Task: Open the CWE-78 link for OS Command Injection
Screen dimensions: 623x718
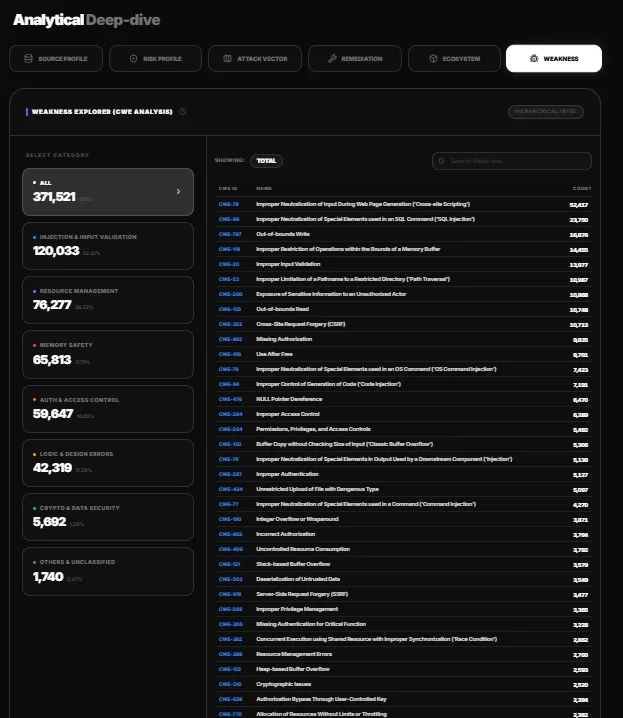Action: coord(228,369)
